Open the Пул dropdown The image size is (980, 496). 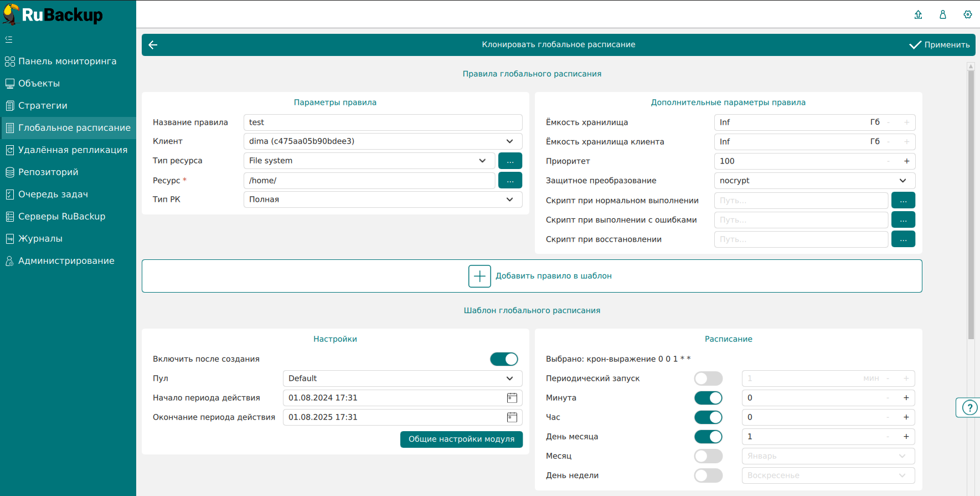[x=403, y=379]
